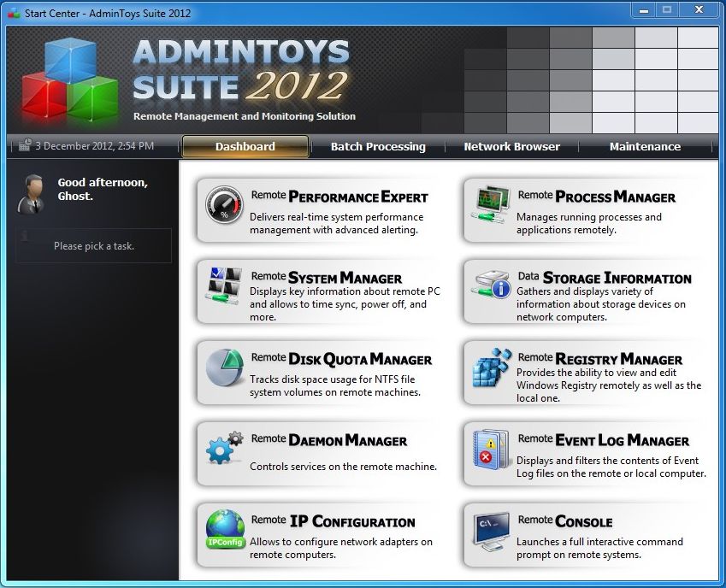Viewport: 726px width, 588px height.
Task: Click 'Remote Management and Monitoring Solution' tagline
Action: pyautogui.click(x=245, y=116)
